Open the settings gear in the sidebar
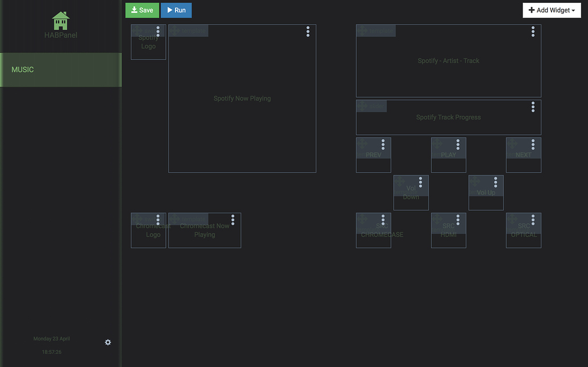Screen dimensions: 588x367 [108, 342]
